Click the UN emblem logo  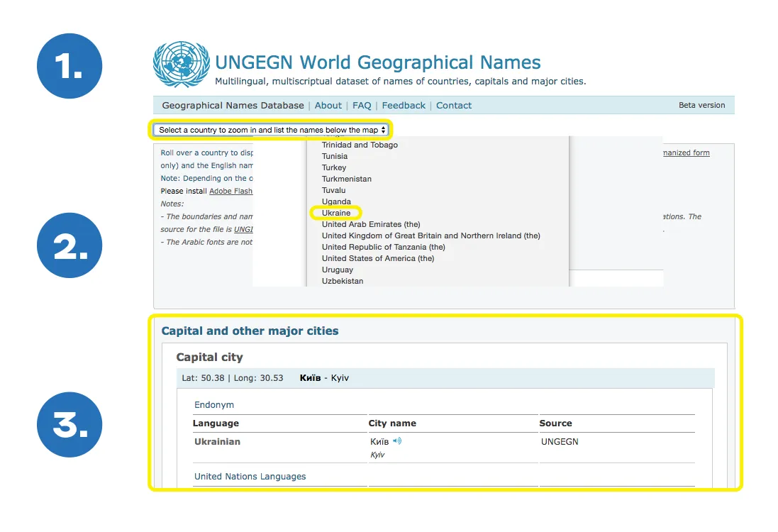pyautogui.click(x=182, y=65)
